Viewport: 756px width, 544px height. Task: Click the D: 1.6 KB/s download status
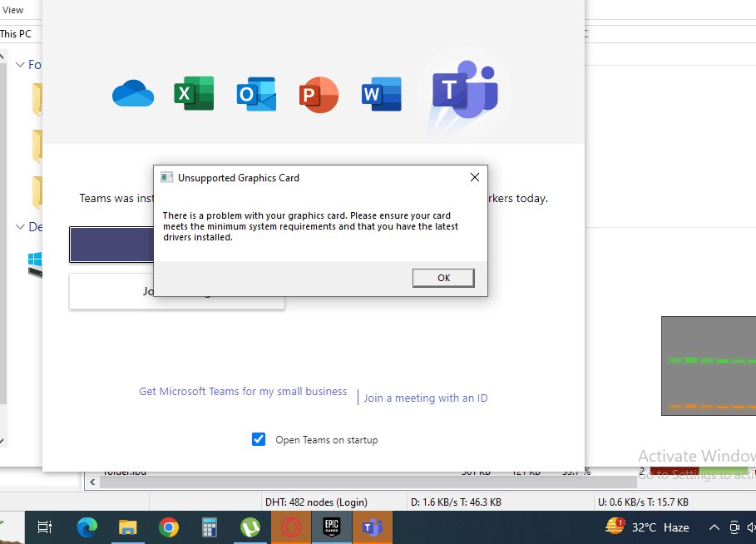click(x=456, y=502)
